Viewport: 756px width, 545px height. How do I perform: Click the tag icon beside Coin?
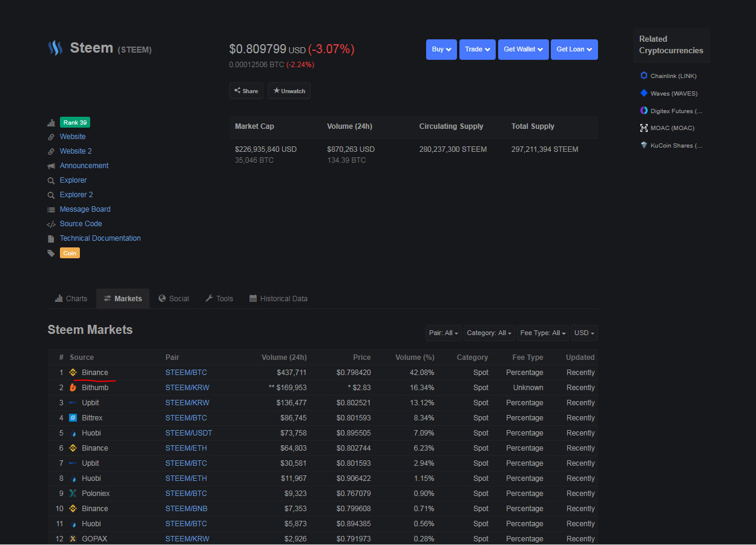tap(51, 253)
